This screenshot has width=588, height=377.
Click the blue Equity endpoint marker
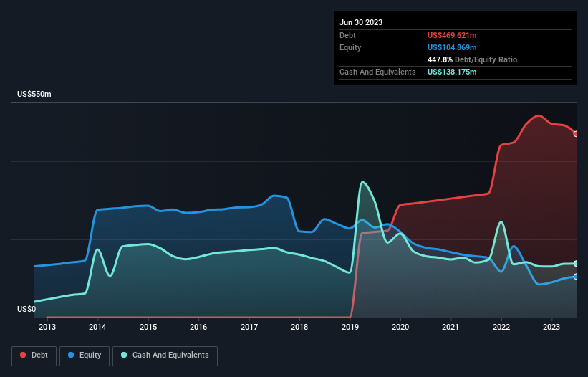pos(576,277)
